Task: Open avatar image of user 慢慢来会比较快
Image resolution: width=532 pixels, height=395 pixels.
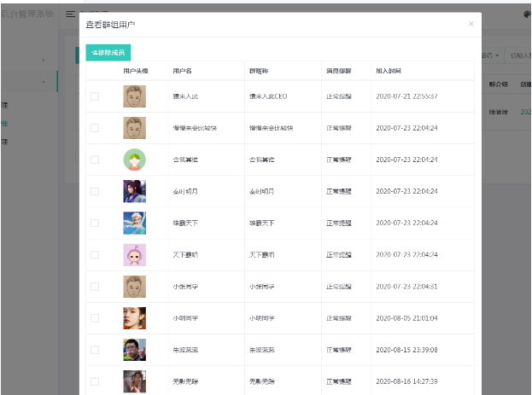Action: pos(134,128)
